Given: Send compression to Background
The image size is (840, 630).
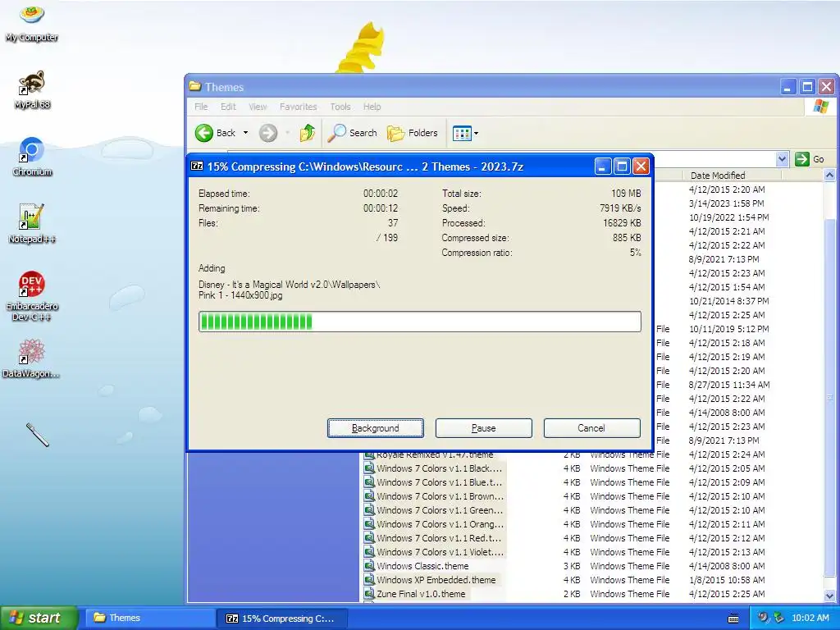Looking at the screenshot, I should point(376,428).
